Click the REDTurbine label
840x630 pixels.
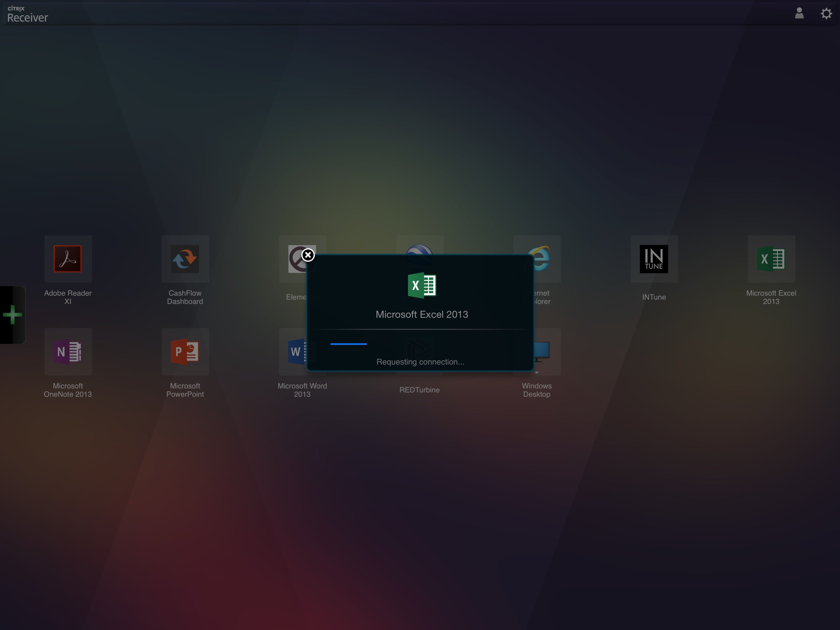pyautogui.click(x=419, y=390)
